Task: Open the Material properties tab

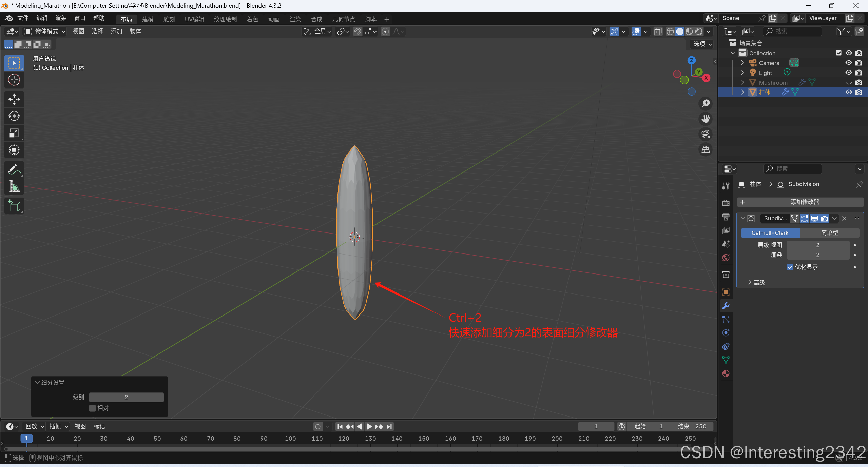Action: tap(726, 373)
